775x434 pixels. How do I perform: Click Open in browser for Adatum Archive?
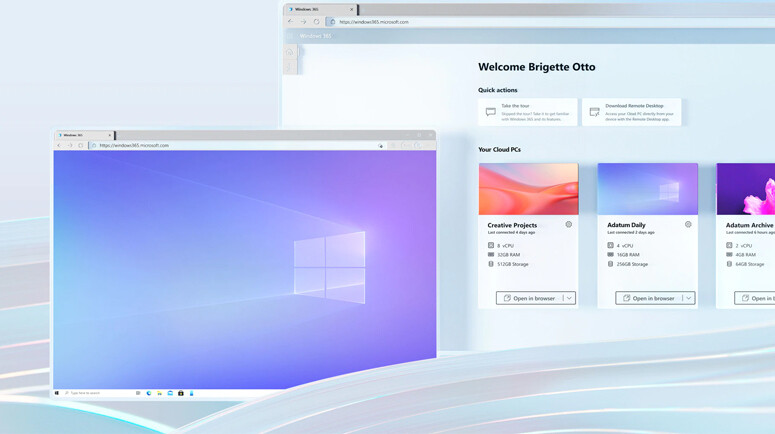[755, 298]
